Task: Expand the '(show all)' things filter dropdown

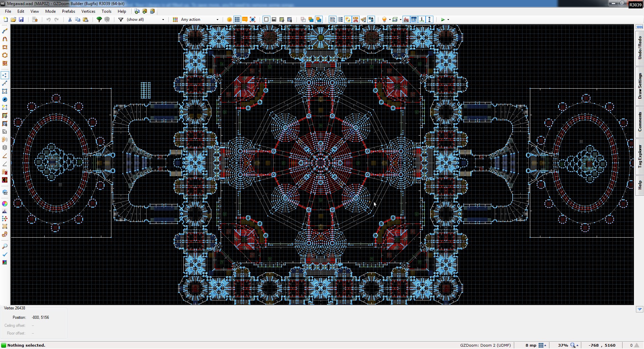Action: [x=163, y=19]
